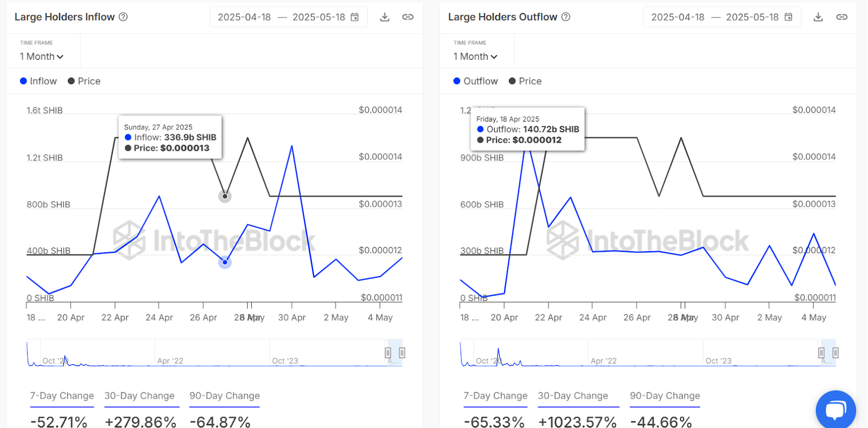Expand Outflow time frame 1 Month dropdown

pos(475,56)
